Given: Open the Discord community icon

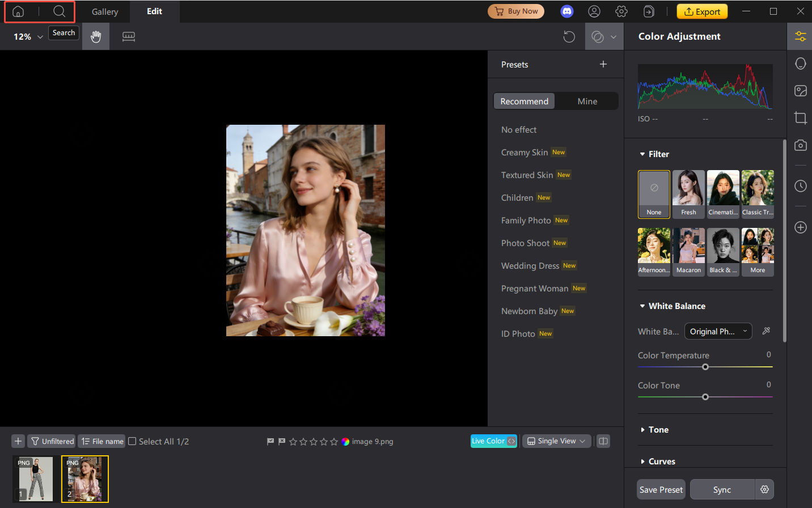Looking at the screenshot, I should coord(566,11).
